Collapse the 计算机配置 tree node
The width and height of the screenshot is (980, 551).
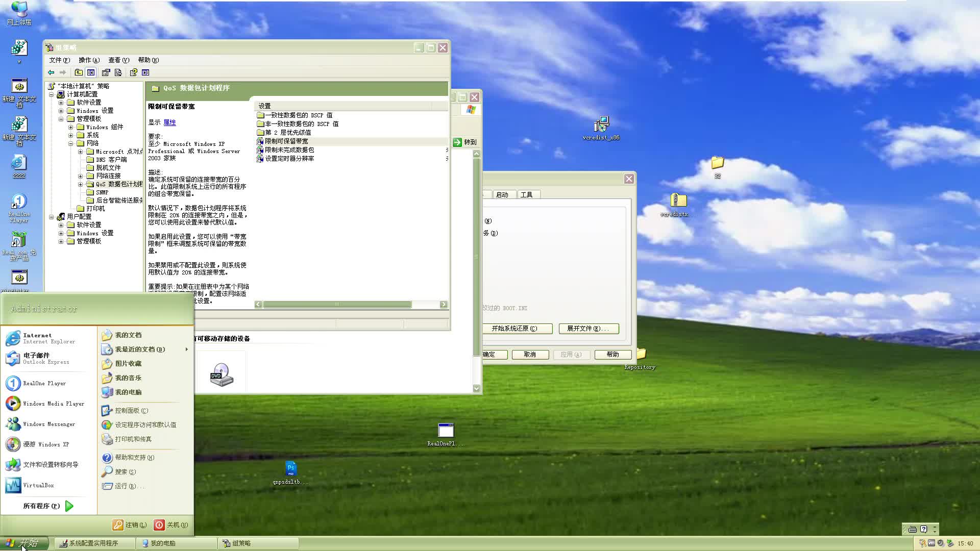click(51, 94)
